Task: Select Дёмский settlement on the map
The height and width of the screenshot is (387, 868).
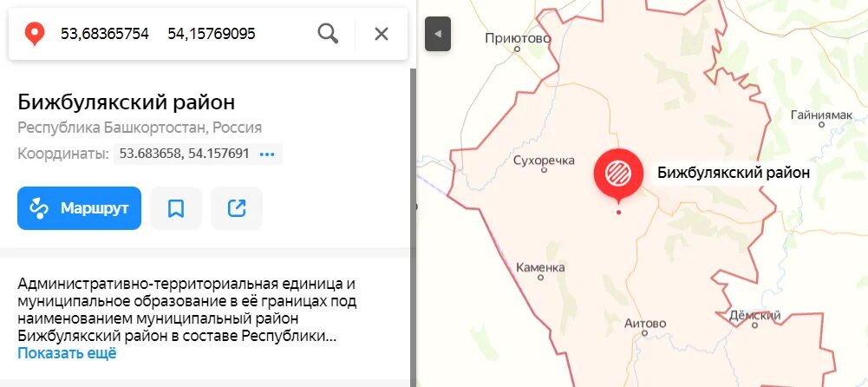Action: click(754, 316)
